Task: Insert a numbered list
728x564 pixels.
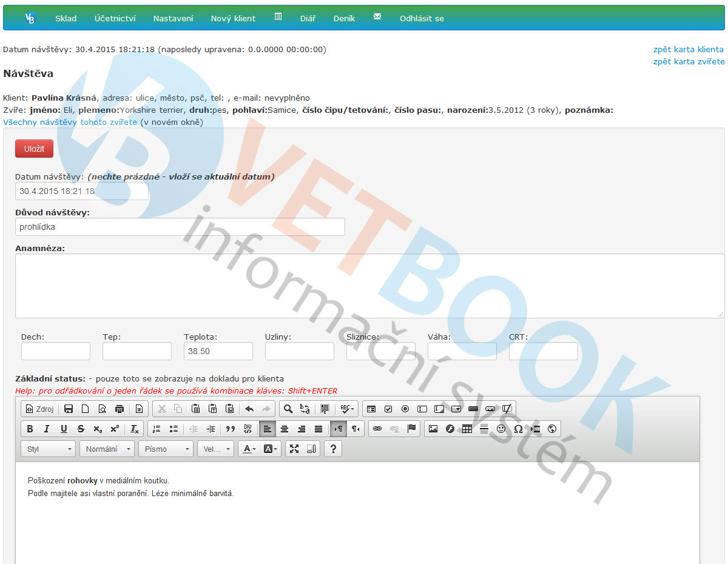Action: 157,429
